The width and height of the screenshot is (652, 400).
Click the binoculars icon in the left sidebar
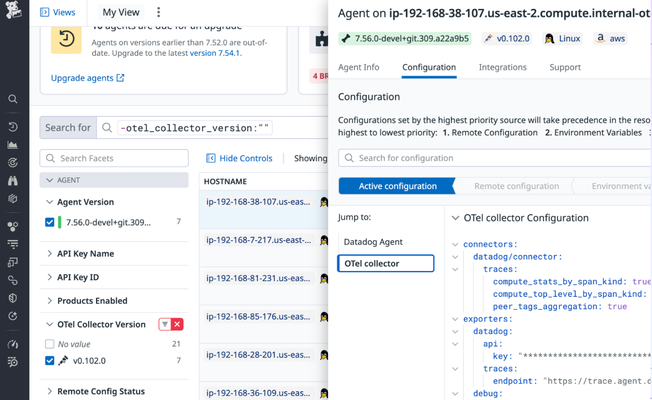tap(13, 181)
